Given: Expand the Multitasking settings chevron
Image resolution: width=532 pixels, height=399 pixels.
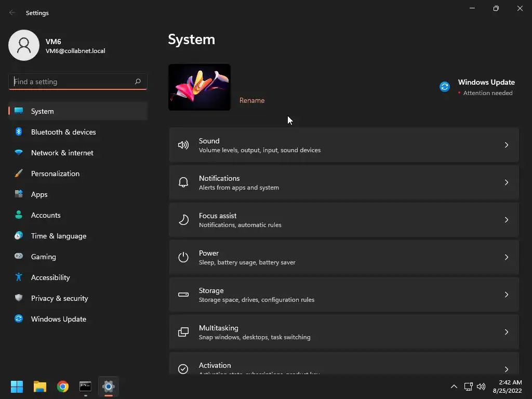Looking at the screenshot, I should pos(506,332).
